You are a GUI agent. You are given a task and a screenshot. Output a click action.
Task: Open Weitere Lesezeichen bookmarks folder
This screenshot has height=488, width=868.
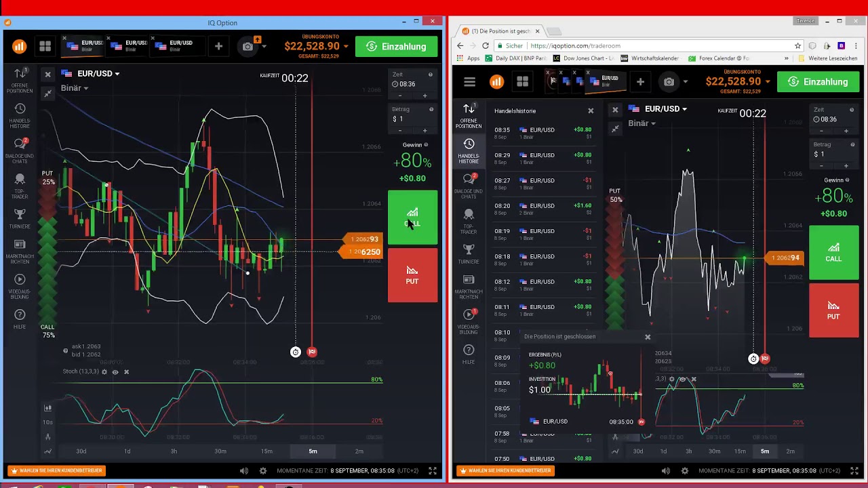tap(827, 58)
